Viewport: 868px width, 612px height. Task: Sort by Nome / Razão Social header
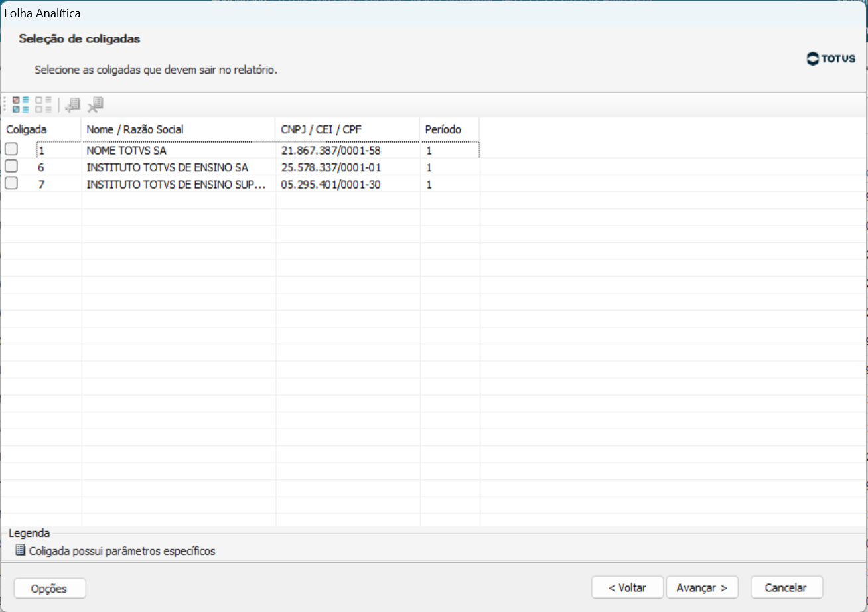pos(178,129)
